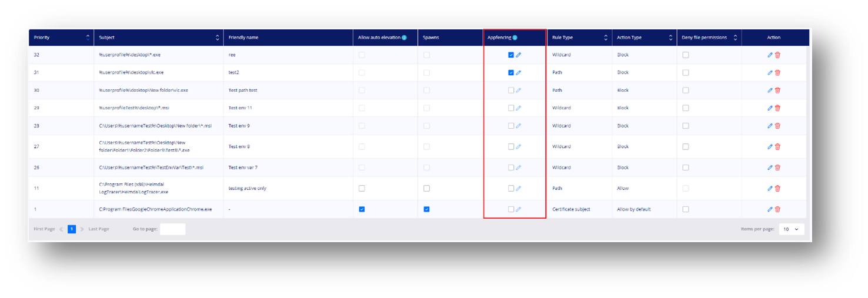The height and width of the screenshot is (298, 868).
Task: Enable Appfencing for priority 1 Chrome rule
Action: pyautogui.click(x=511, y=209)
